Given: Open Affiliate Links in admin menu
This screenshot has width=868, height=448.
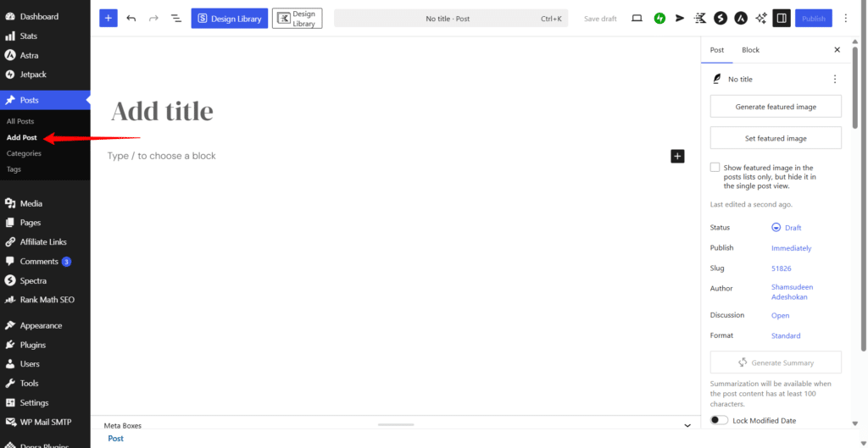Looking at the screenshot, I should click(x=45, y=241).
